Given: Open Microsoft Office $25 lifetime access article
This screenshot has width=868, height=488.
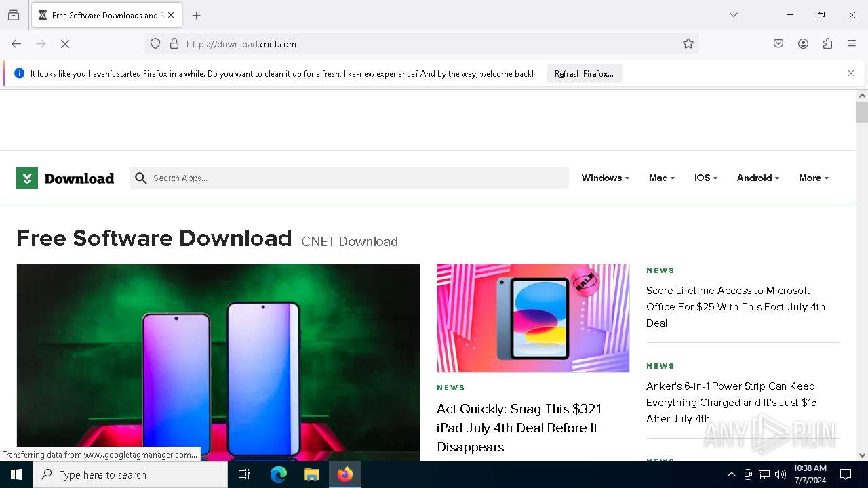Looking at the screenshot, I should [736, 307].
